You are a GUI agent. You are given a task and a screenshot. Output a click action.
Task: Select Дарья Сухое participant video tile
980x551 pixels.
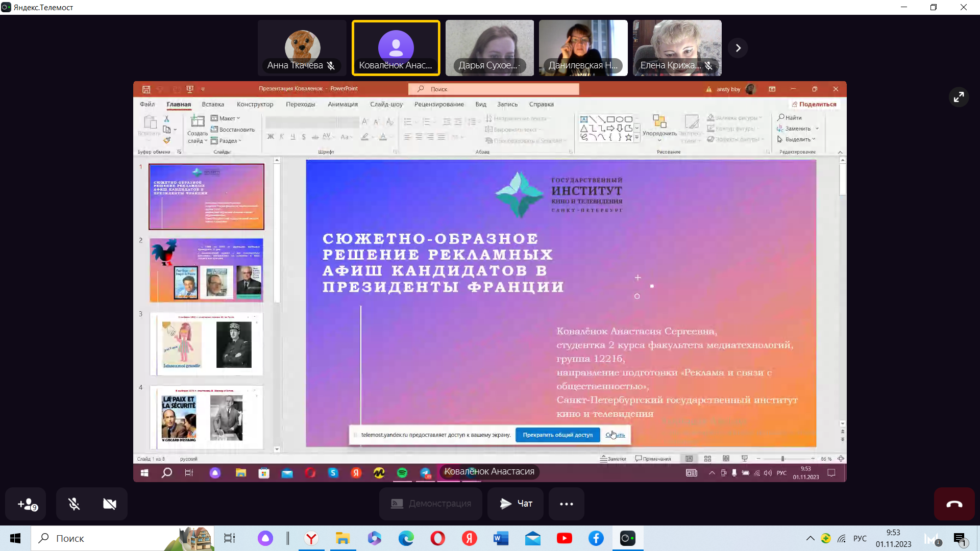pos(489,48)
